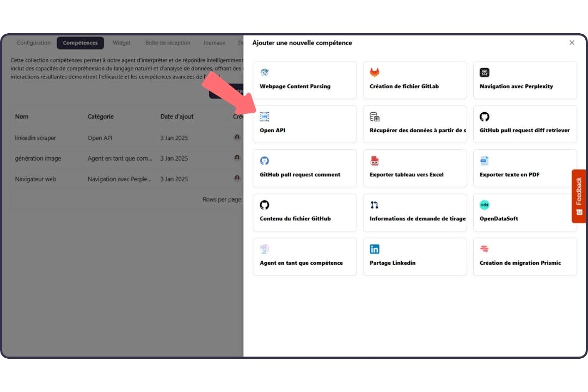Click the GitHub pull request comment label

click(300, 174)
